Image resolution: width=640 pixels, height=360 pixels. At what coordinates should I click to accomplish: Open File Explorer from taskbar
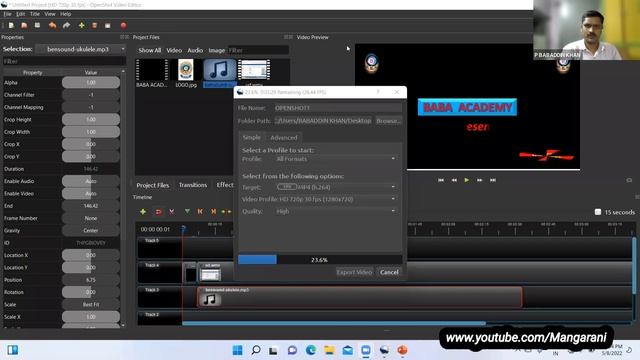pyautogui.click(x=329, y=350)
